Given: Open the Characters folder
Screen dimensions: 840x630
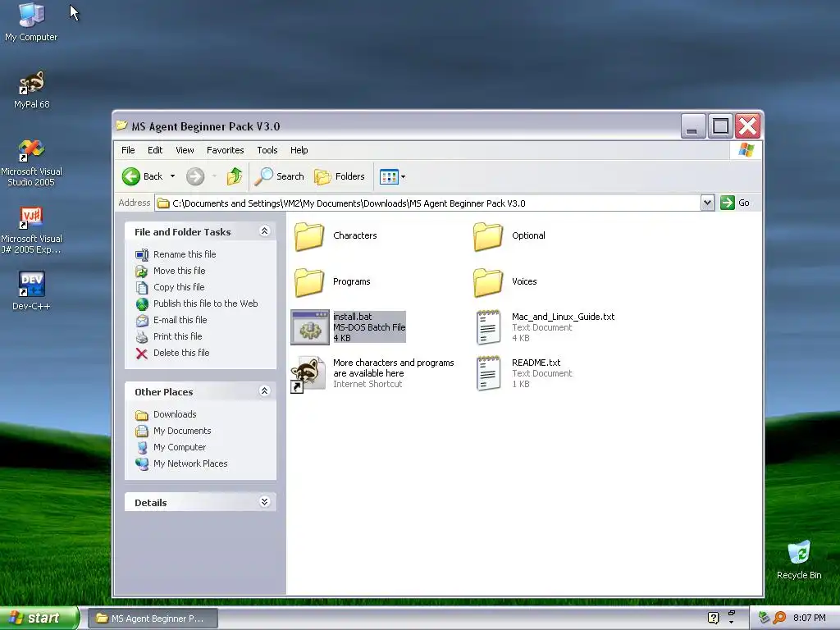Looking at the screenshot, I should (x=309, y=236).
